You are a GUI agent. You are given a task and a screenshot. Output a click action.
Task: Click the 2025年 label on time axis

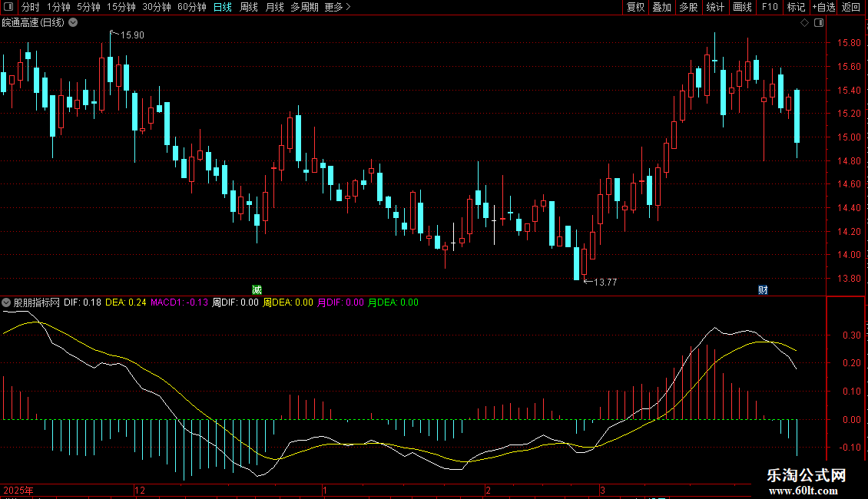tap(18, 490)
